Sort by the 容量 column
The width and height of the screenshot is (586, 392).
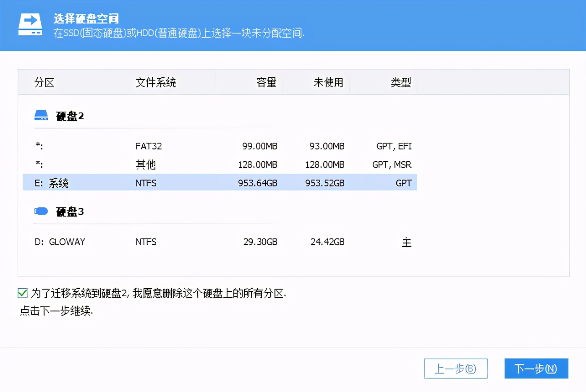266,82
